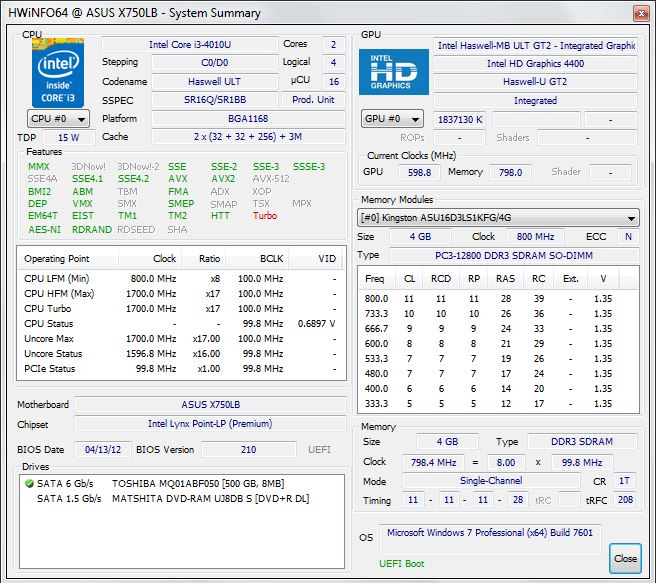This screenshot has width=656, height=583.
Task: Select the PCIe Status row
Action: (x=181, y=368)
